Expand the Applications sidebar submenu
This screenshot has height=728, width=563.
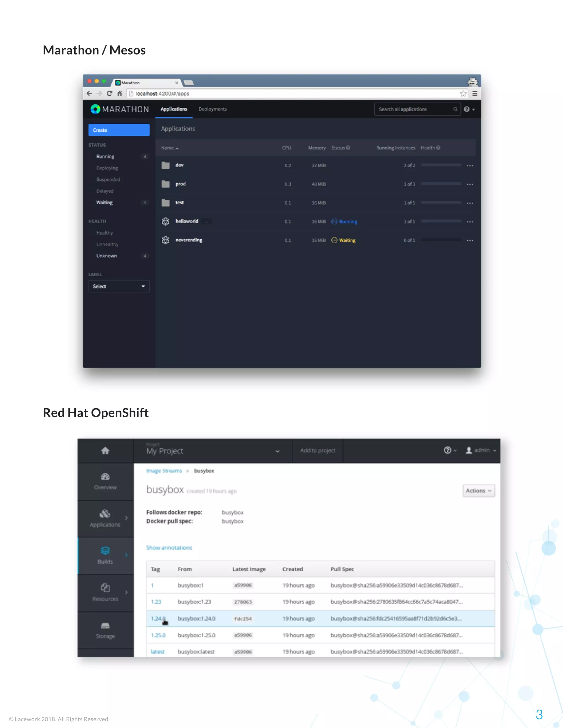point(126,518)
